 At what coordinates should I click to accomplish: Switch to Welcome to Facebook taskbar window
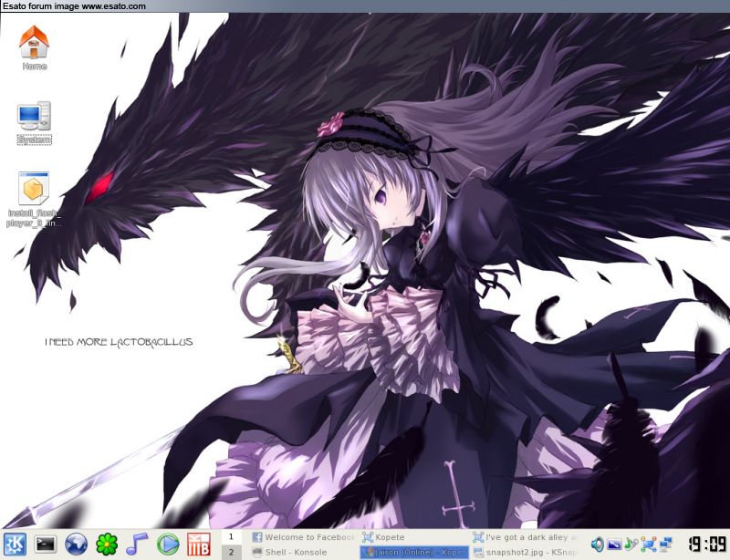click(x=303, y=537)
